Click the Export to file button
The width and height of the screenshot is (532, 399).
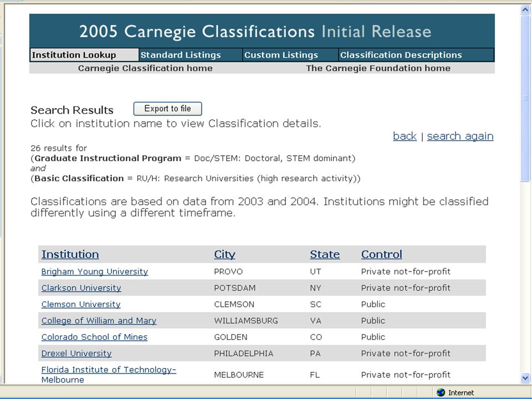point(167,109)
